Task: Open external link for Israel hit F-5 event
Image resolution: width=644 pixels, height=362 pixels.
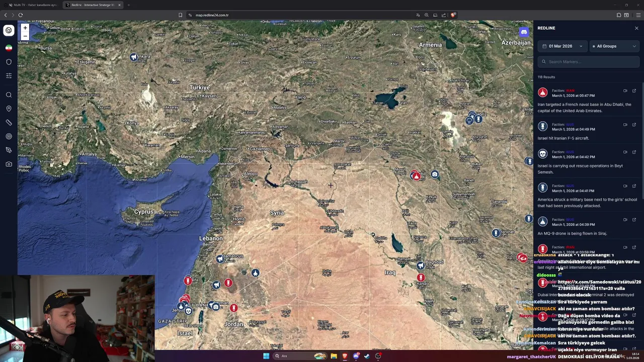Action: 634,125
